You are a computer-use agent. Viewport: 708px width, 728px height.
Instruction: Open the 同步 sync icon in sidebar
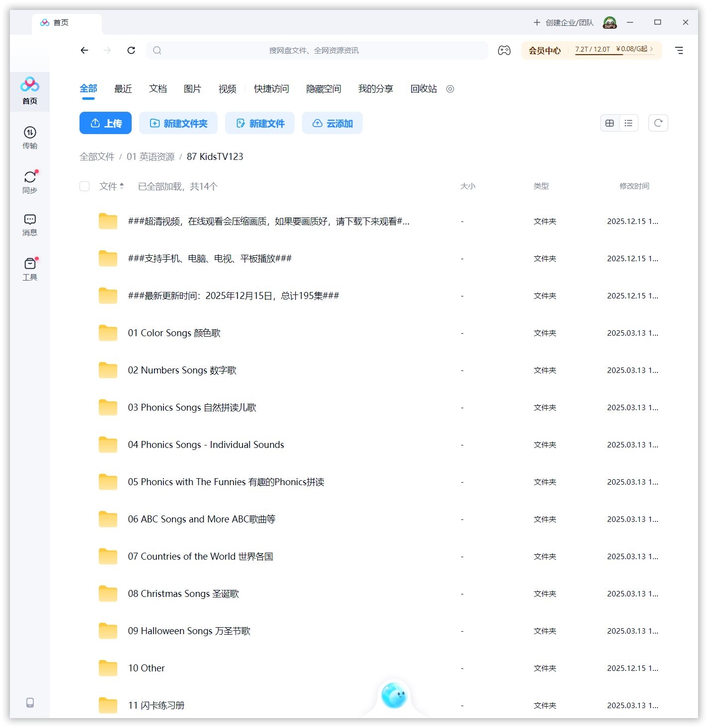click(30, 181)
